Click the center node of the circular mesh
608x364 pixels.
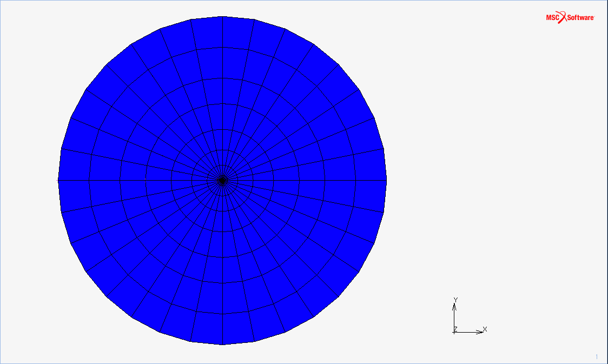(x=222, y=180)
